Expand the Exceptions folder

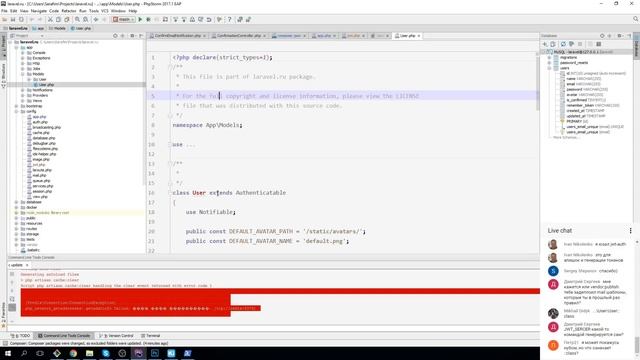pyautogui.click(x=23, y=58)
